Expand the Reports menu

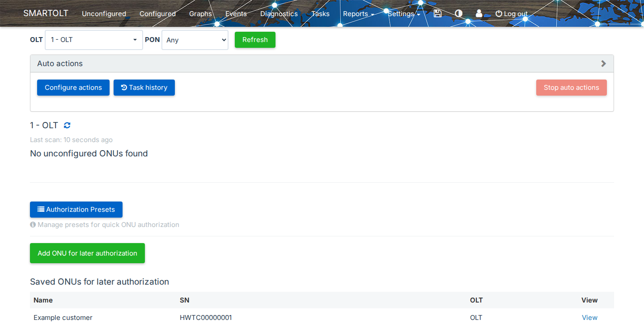coord(358,14)
